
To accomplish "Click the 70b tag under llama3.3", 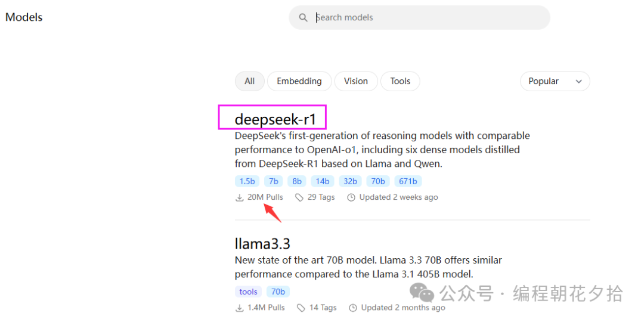I will tap(278, 292).
